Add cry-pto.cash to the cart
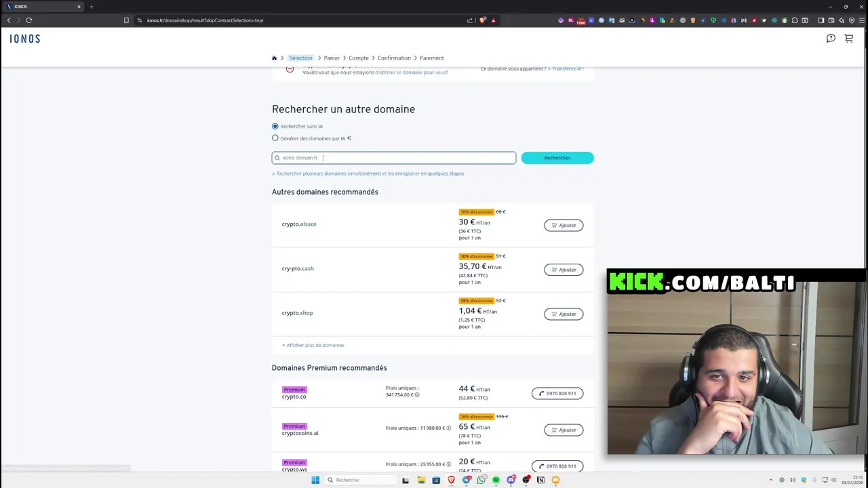 (564, 270)
